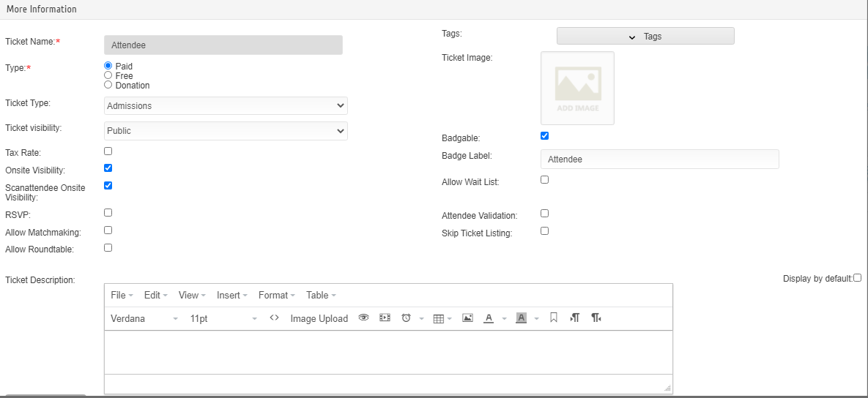Viewport: 868px width, 398px height.
Task: Expand date/time format dropdown arrow
Action: coord(421,318)
